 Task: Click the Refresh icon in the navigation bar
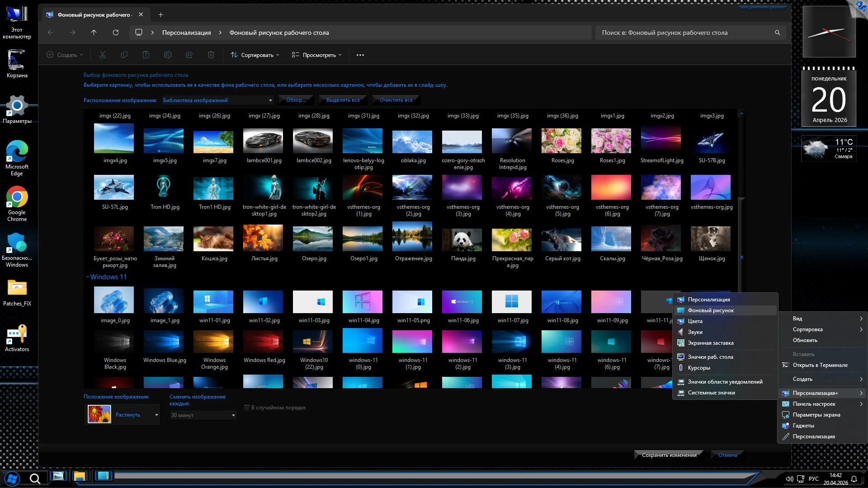[x=116, y=33]
